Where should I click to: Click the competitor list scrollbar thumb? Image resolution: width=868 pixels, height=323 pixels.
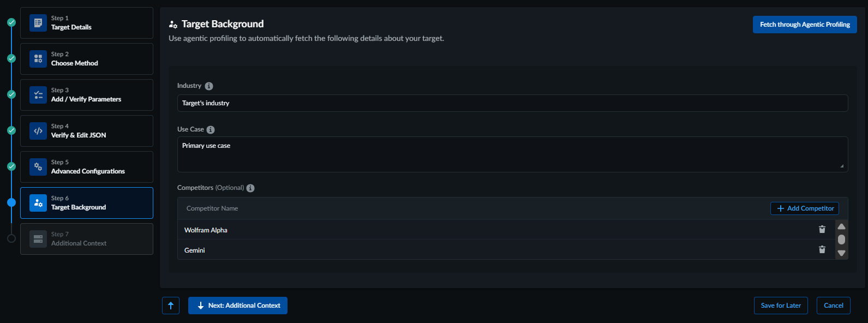tap(841, 240)
